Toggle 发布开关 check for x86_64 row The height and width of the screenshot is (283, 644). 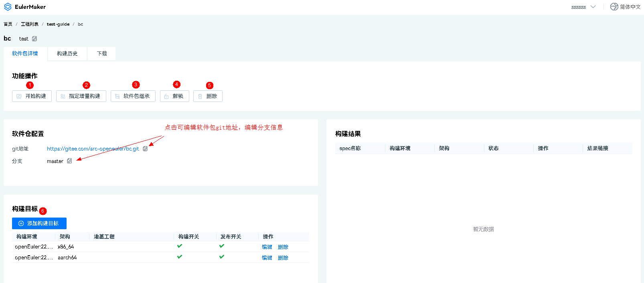[x=222, y=246]
